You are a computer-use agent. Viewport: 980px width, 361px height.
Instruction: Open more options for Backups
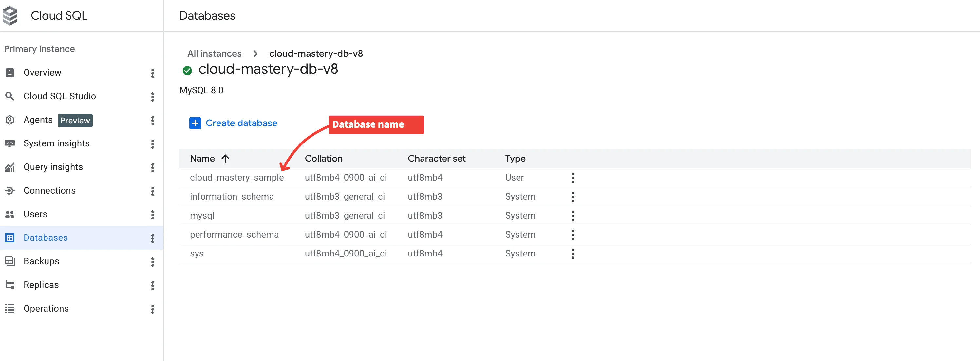coord(153,262)
